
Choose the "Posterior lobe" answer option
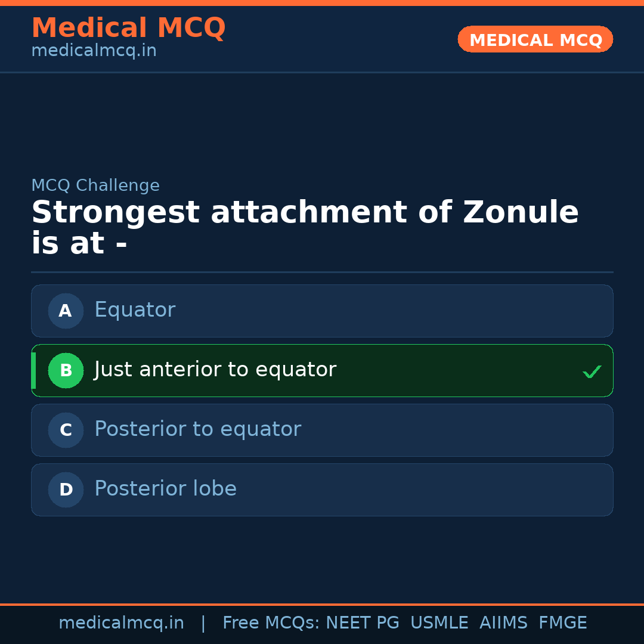(322, 490)
